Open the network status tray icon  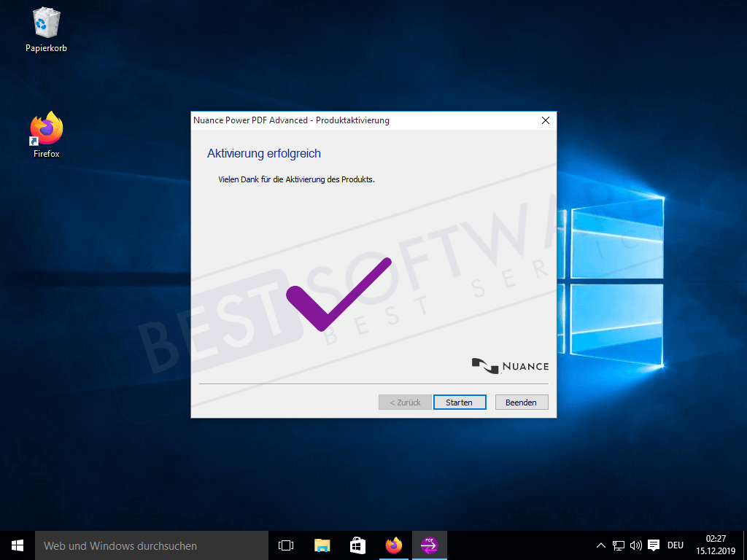coord(619,545)
